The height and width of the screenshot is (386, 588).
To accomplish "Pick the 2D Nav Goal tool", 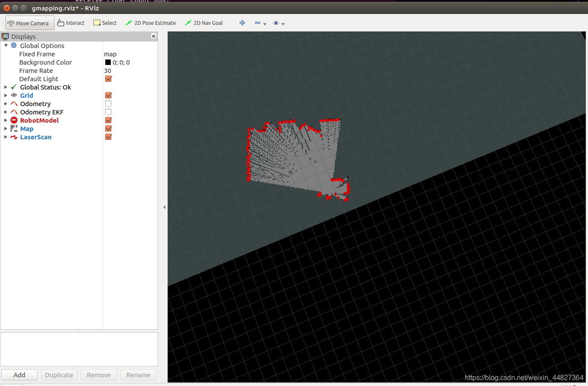I will 204,23.
